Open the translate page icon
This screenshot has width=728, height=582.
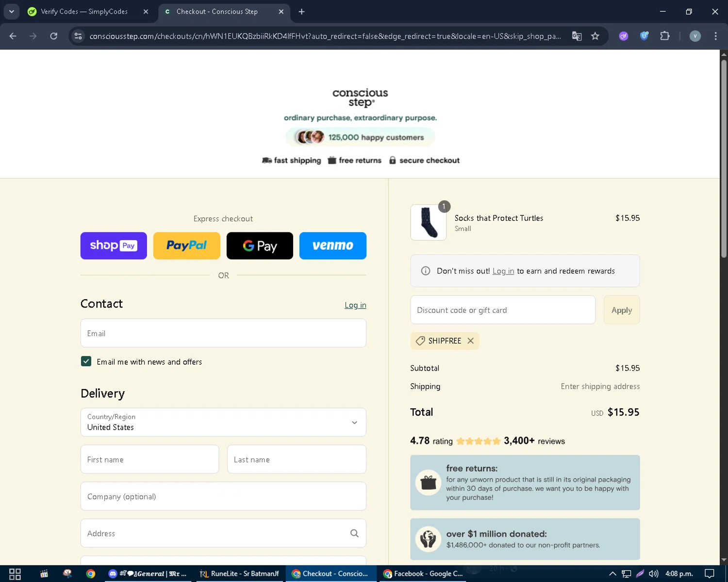pos(577,36)
